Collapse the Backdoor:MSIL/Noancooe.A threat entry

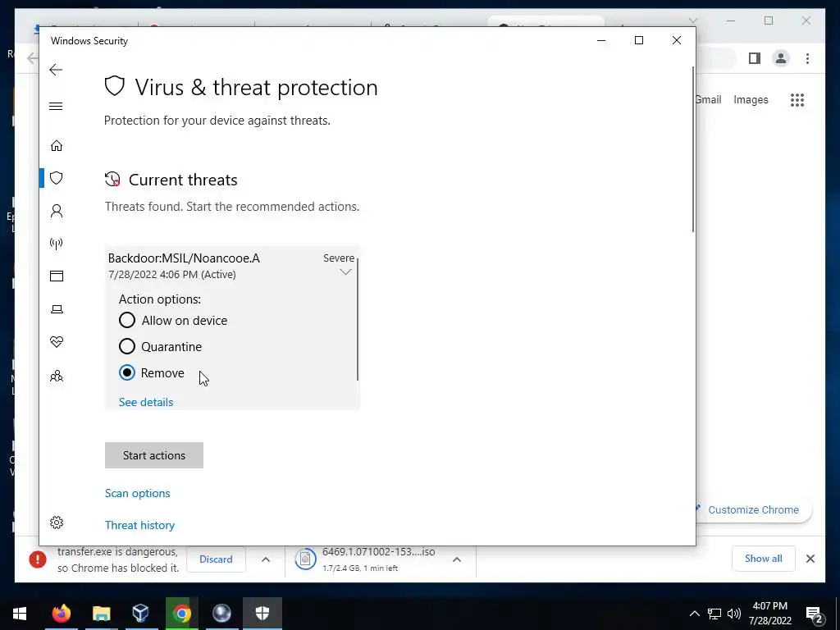[345, 272]
